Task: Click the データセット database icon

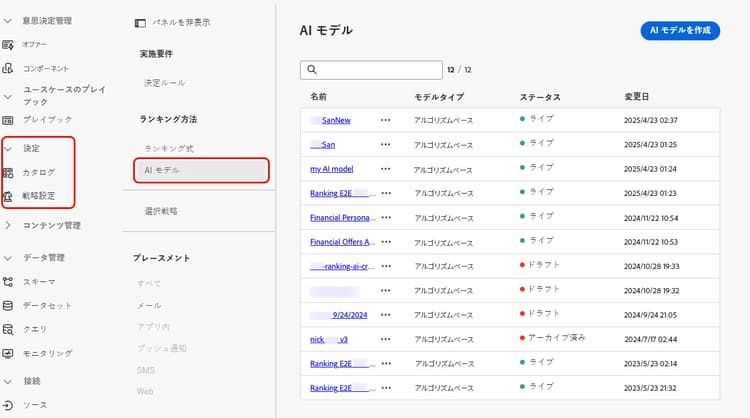Action: pyautogui.click(x=8, y=305)
